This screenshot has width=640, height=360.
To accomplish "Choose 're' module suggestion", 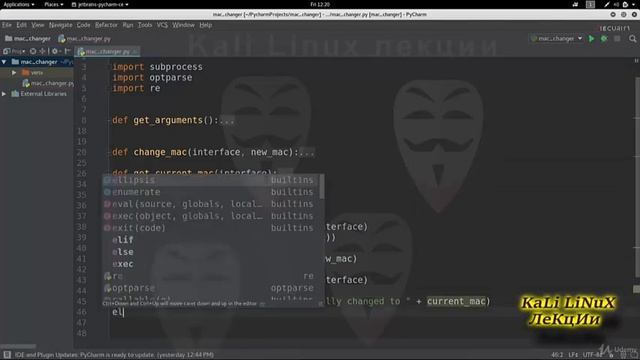I will (x=210, y=276).
